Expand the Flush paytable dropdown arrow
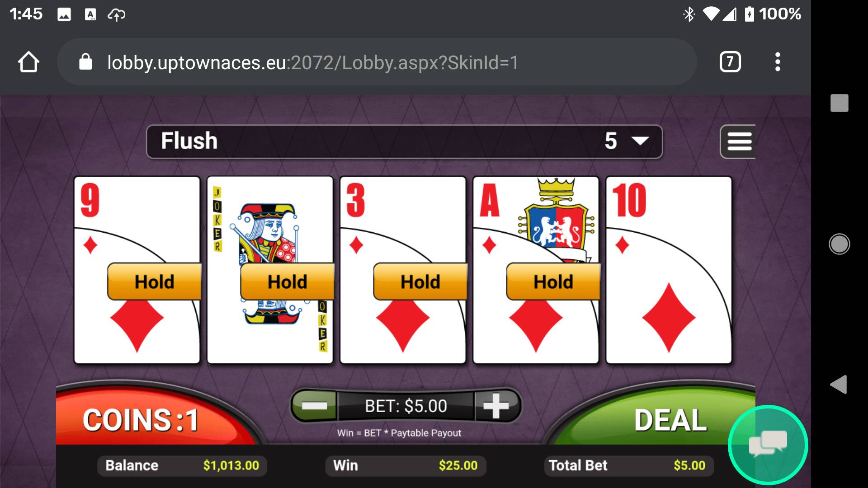 (640, 141)
